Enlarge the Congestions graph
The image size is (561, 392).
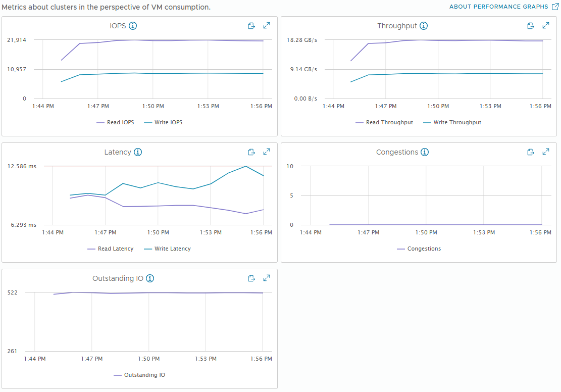point(546,152)
